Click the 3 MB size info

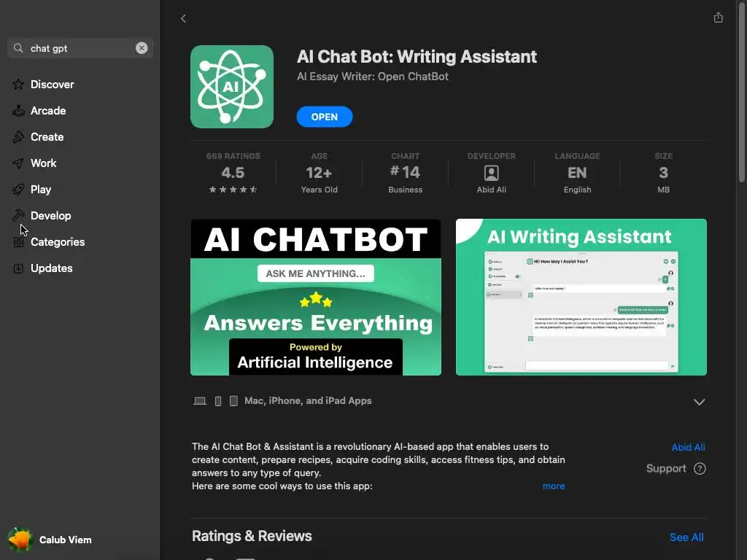pyautogui.click(x=663, y=173)
